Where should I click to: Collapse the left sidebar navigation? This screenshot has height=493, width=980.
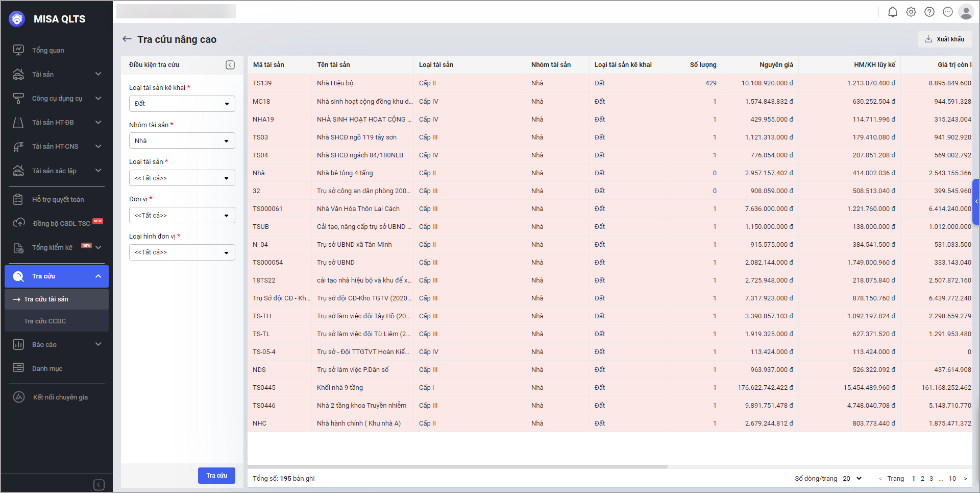tap(99, 484)
